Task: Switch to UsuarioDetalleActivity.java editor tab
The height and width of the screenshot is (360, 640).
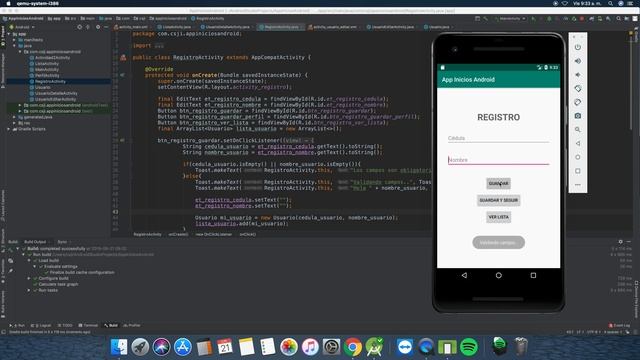Action: [x=227, y=27]
